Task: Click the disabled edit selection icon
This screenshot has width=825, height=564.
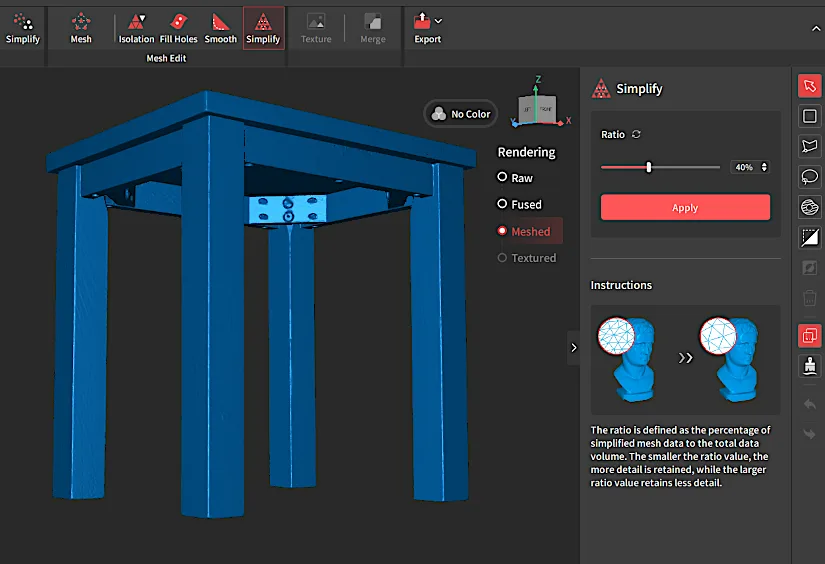Action: (810, 268)
